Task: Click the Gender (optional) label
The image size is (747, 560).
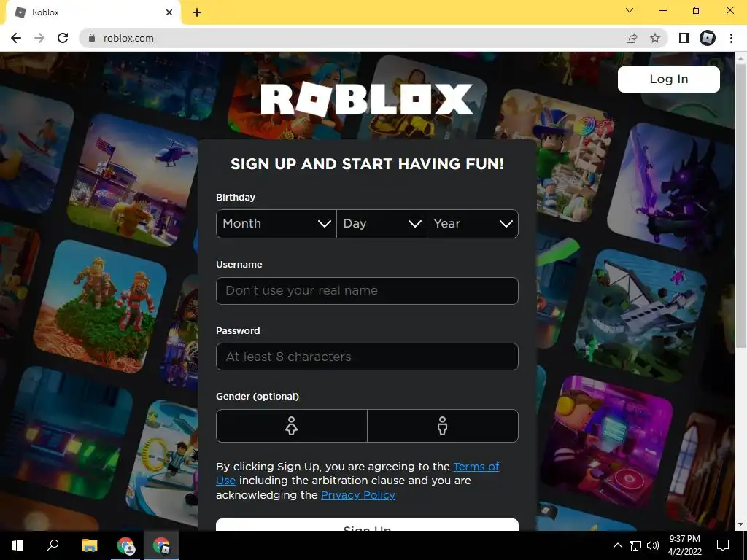Action: pos(258,396)
